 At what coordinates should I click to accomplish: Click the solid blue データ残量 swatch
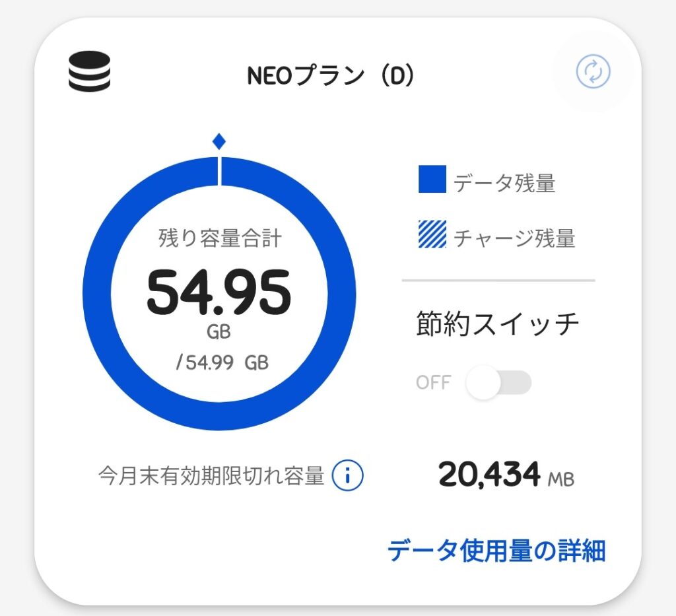[x=432, y=180]
